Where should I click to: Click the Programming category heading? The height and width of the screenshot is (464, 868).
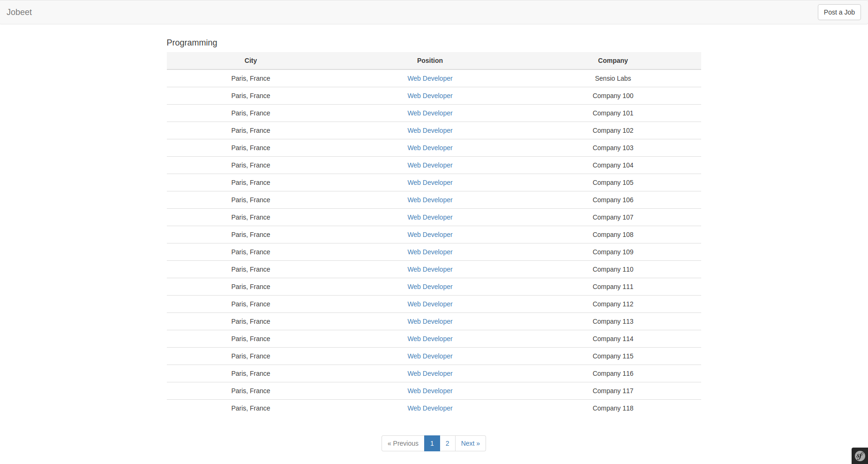click(192, 43)
